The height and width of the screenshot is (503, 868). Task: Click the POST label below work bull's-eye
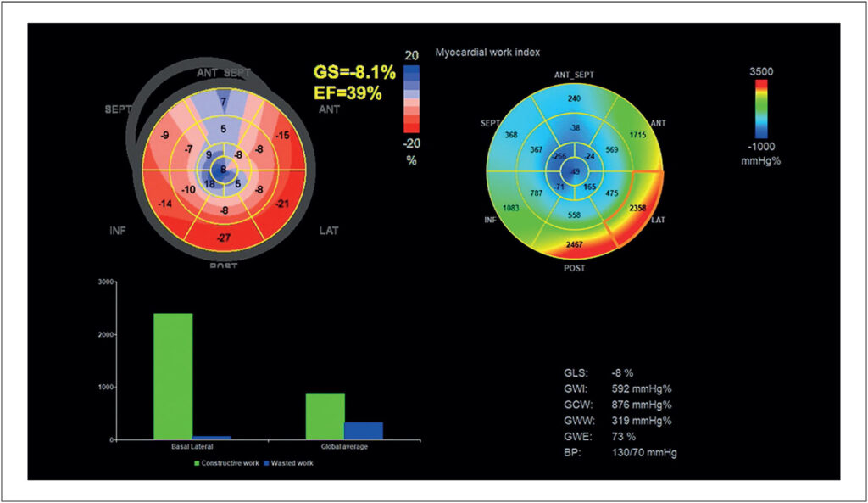click(x=574, y=268)
